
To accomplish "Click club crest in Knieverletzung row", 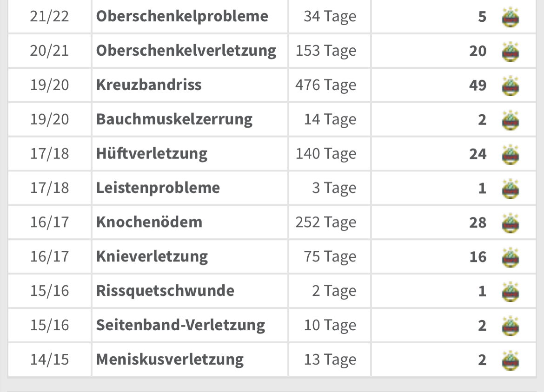I will 511,257.
